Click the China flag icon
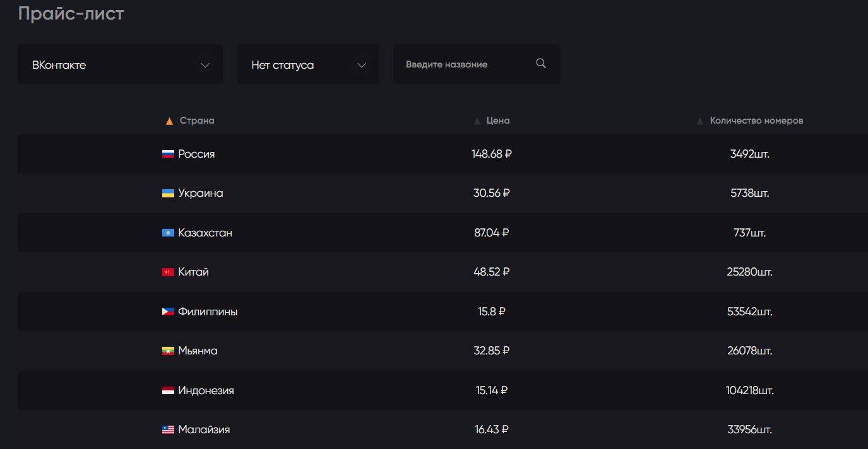The image size is (868, 449). tap(168, 272)
